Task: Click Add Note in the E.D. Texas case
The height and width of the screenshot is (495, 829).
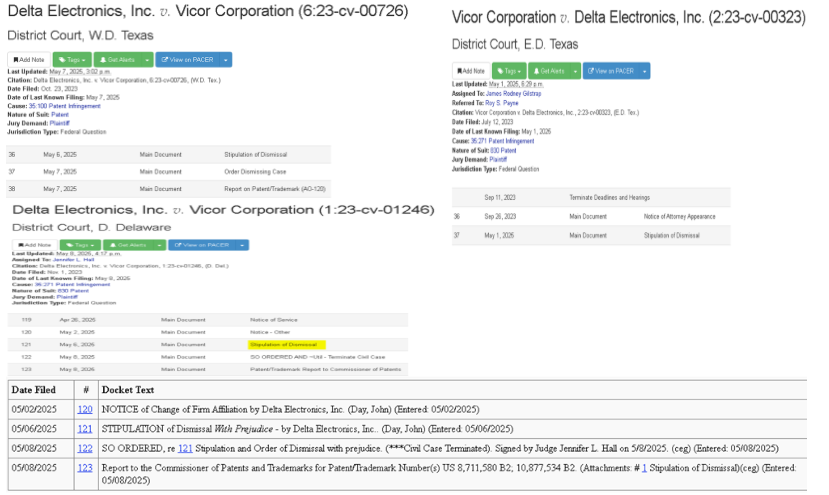Action: (471, 71)
